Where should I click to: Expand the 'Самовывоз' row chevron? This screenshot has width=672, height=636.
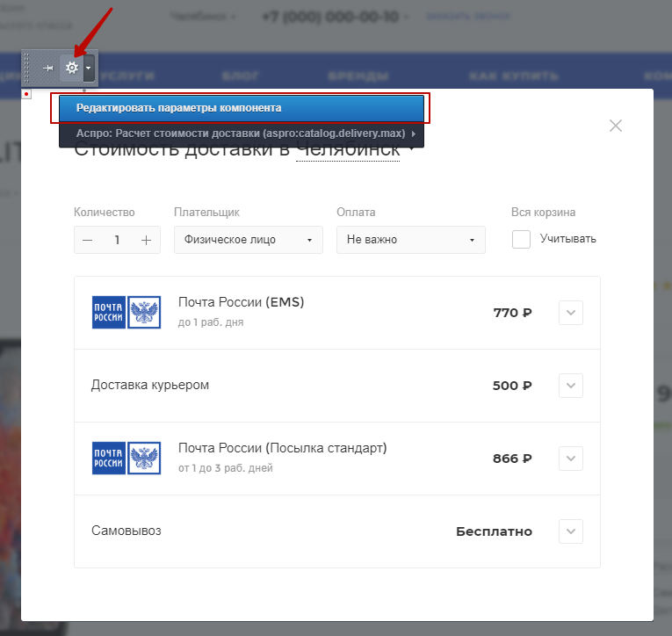click(570, 531)
